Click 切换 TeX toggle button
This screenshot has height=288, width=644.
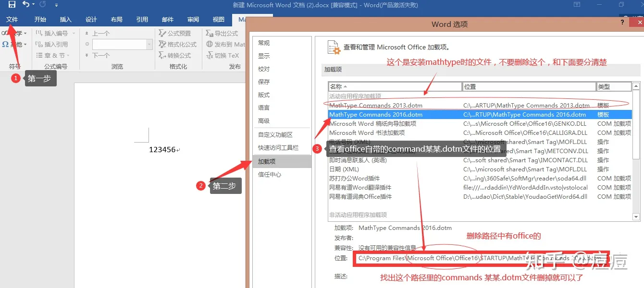pyautogui.click(x=223, y=55)
